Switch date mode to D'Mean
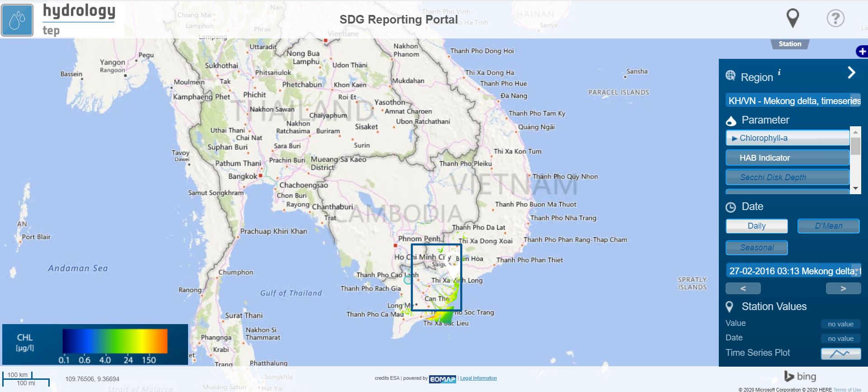Screen dimensions: 868x392 coord(828,226)
